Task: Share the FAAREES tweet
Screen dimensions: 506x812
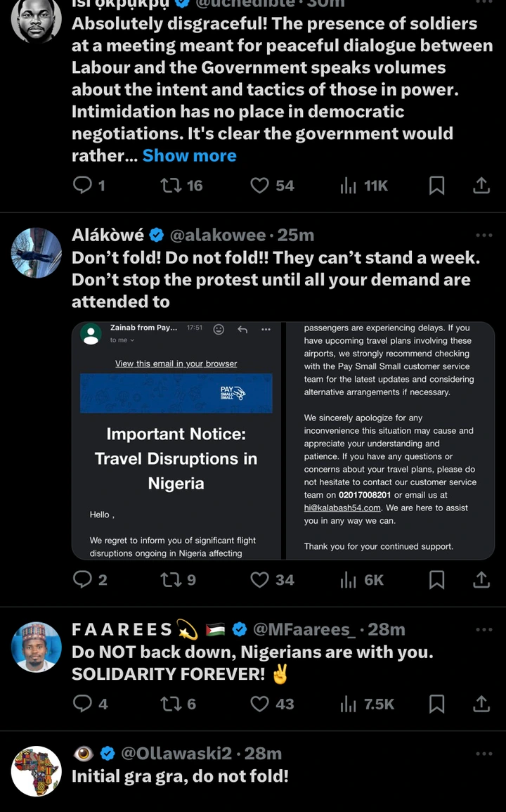Action: pos(481,704)
